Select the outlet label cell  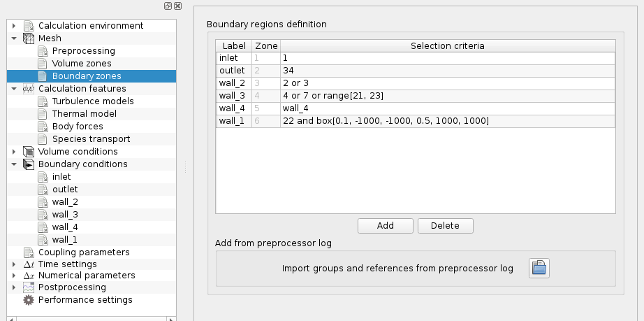[x=234, y=71]
